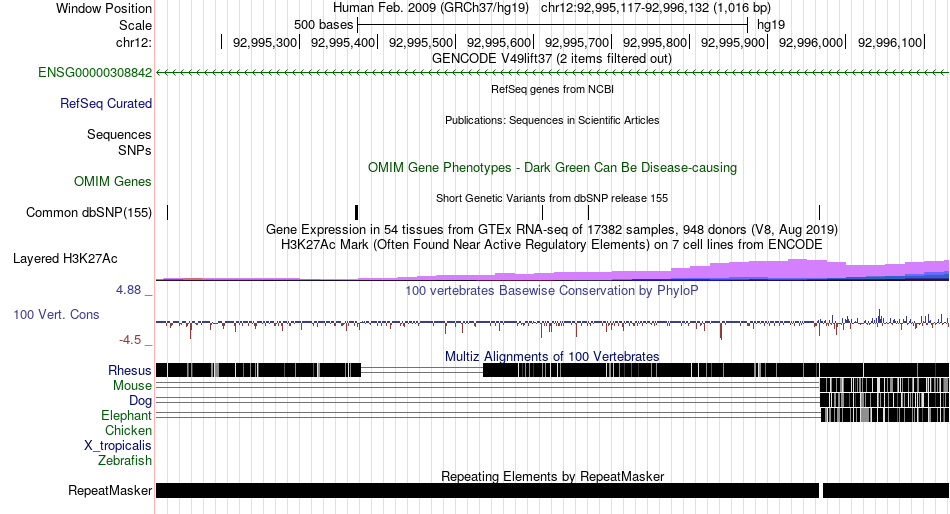Click the 92,996,000 ruler position
This screenshot has height=514, width=950.
[x=811, y=42]
